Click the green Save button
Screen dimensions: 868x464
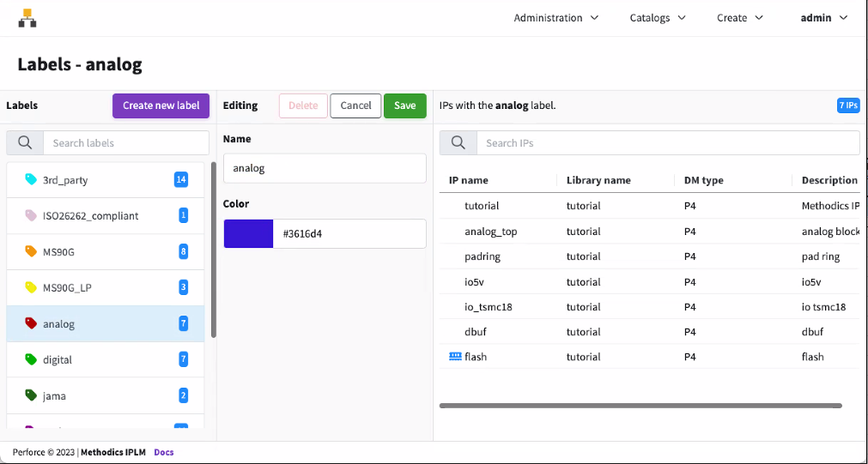405,105
